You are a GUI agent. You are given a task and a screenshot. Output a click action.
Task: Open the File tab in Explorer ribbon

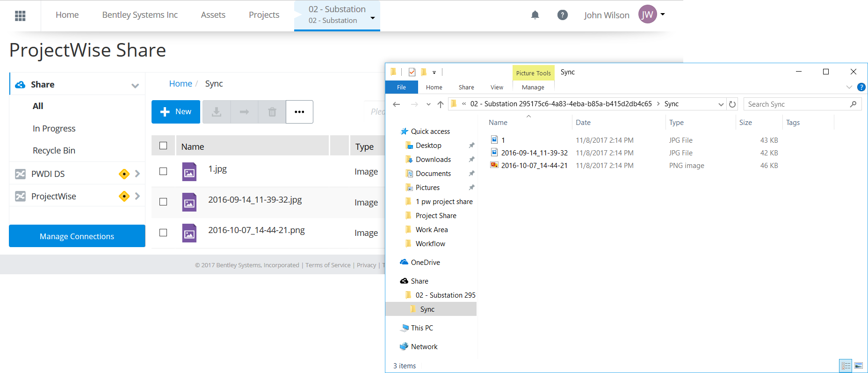[x=401, y=88]
